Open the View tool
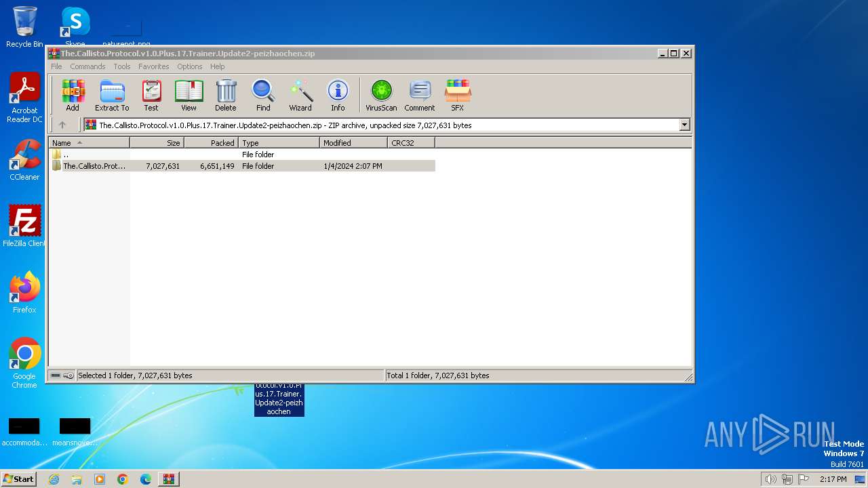This screenshot has height=488, width=868. click(189, 95)
